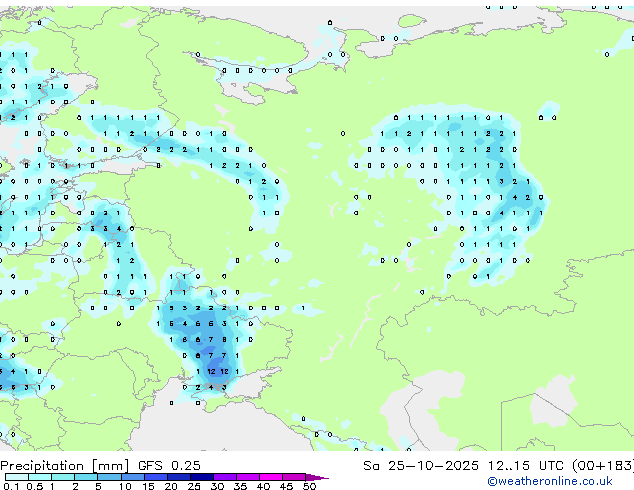Image resolution: width=634 pixels, height=490 pixels.
Task: Select the 30–35 mm legend swatch
Action: click(x=224, y=477)
